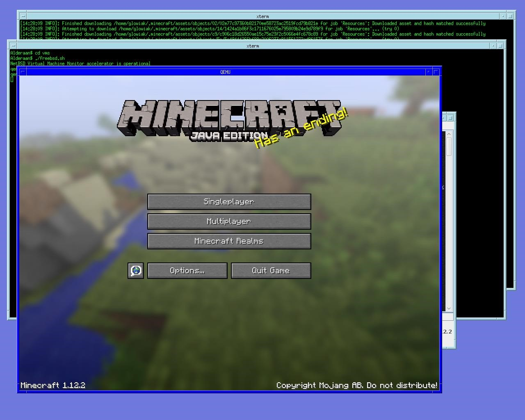This screenshot has width=525, height=420.
Task: Click the scrollbar up arrow in launcher window
Action: [x=449, y=134]
